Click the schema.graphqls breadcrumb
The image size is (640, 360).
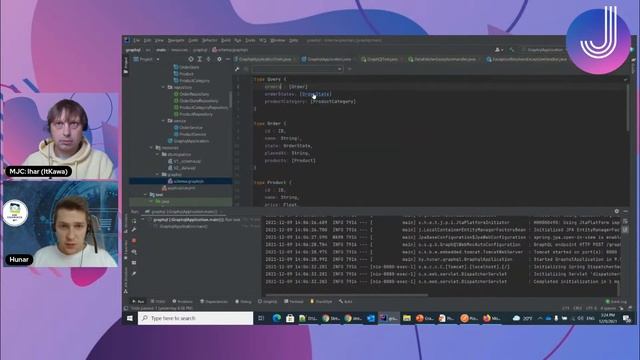coord(230,50)
